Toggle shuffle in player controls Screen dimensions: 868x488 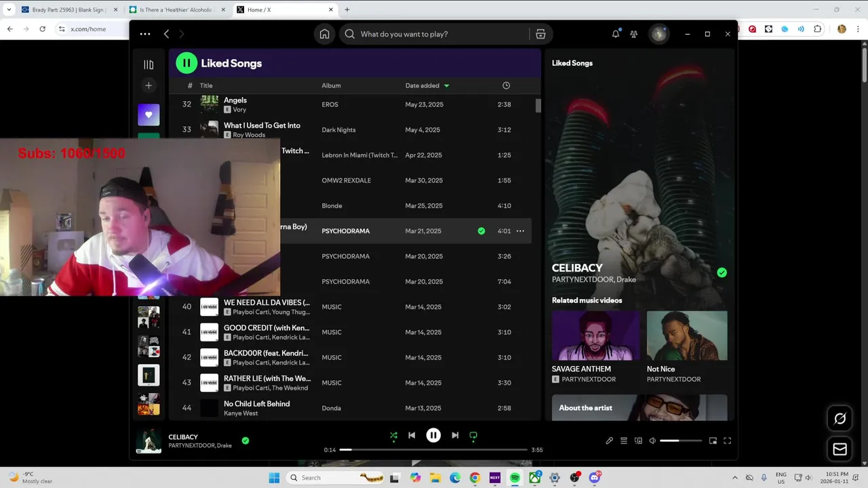tap(393, 436)
